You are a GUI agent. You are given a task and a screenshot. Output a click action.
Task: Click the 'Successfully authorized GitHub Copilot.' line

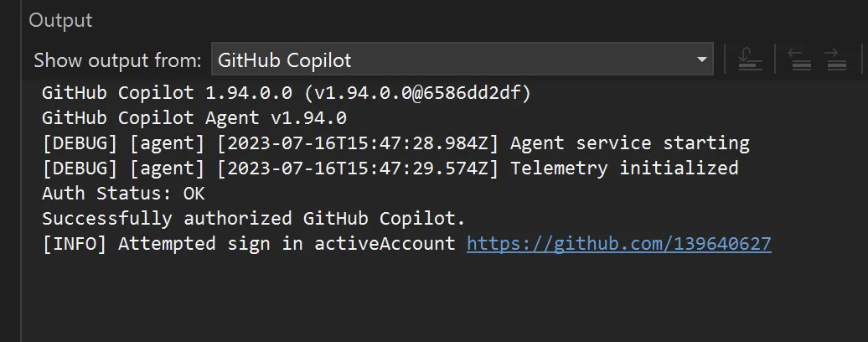click(253, 219)
